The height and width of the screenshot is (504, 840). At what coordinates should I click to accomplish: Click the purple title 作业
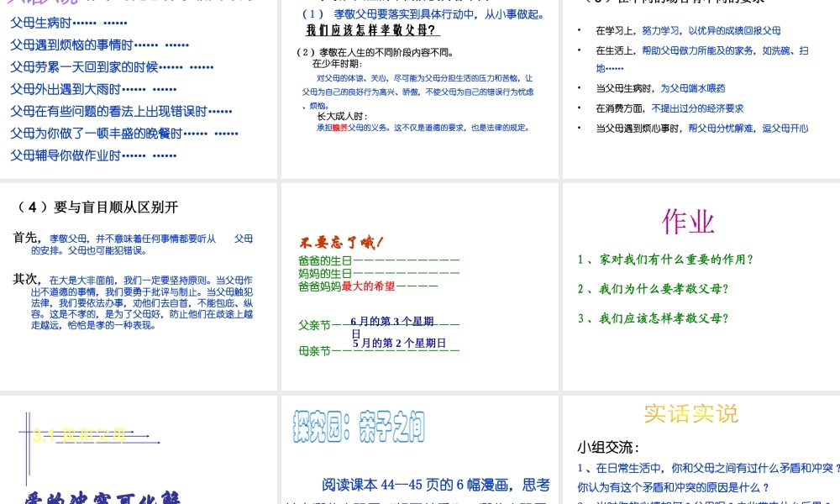689,221
